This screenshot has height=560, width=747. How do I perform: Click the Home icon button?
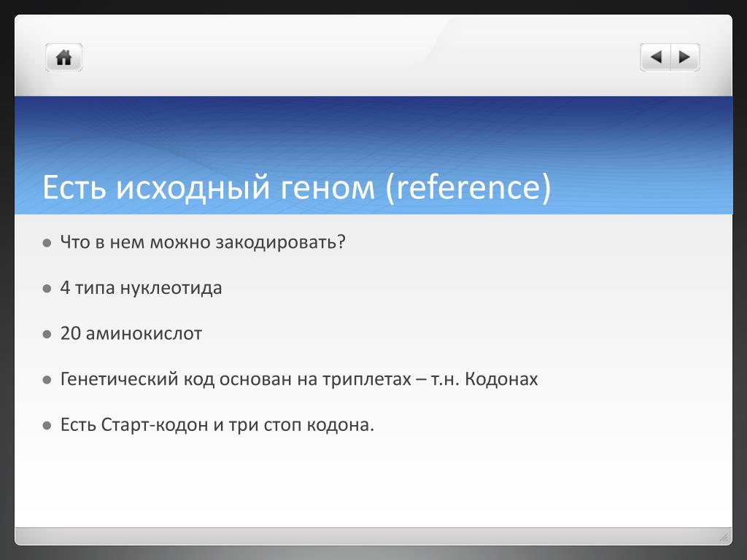64,58
